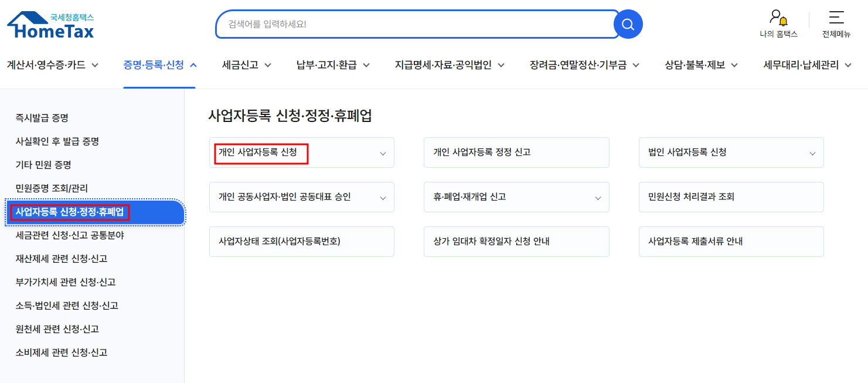Open the 계산서·영수증·카드 menu
This screenshot has width=868, height=383.
(x=53, y=65)
